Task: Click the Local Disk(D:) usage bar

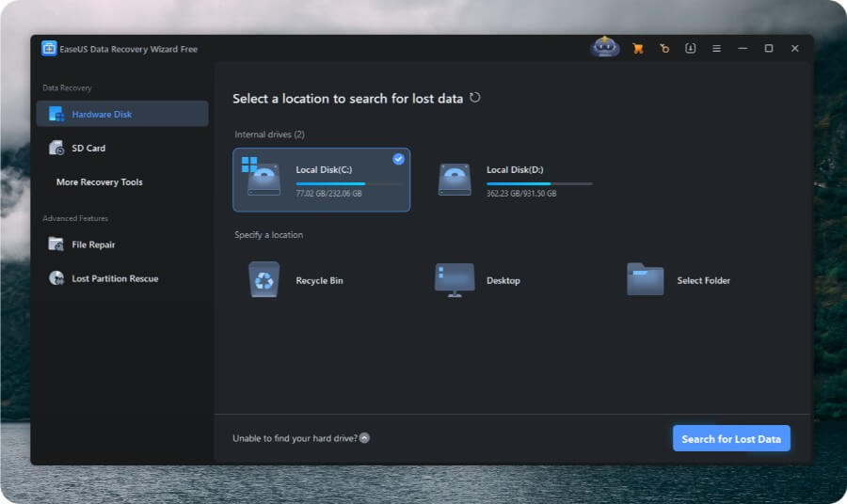Action: point(539,183)
